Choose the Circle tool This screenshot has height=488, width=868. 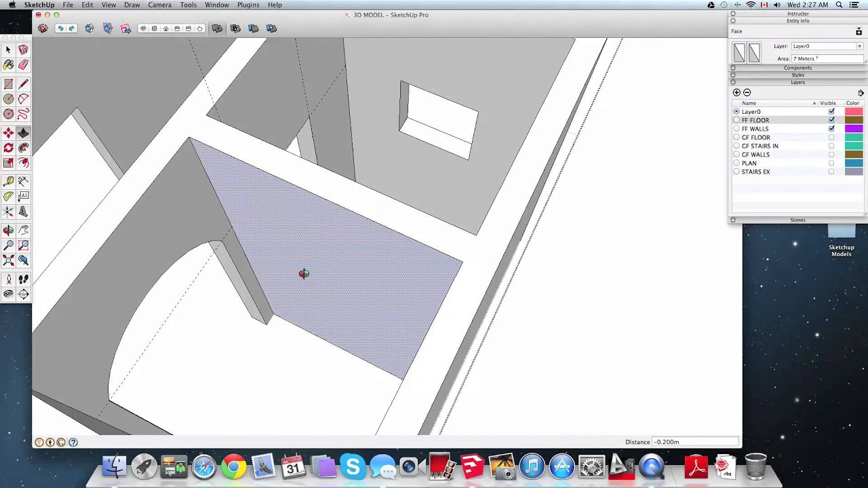[8, 99]
